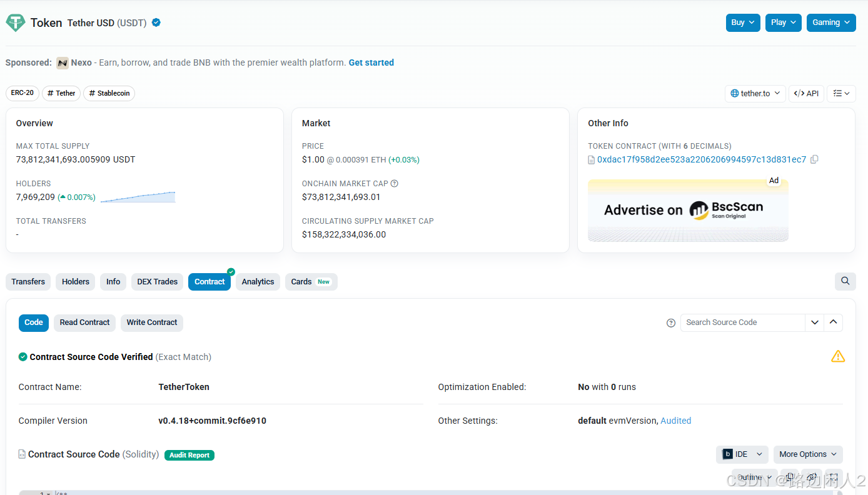The height and width of the screenshot is (495, 868).
Task: Copy the source code permalink
Action: point(812,477)
